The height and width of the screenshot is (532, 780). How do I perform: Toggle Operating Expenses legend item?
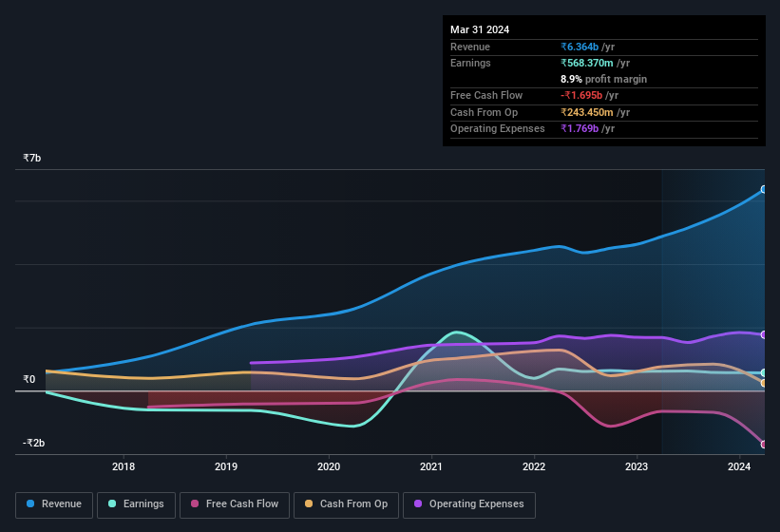468,504
